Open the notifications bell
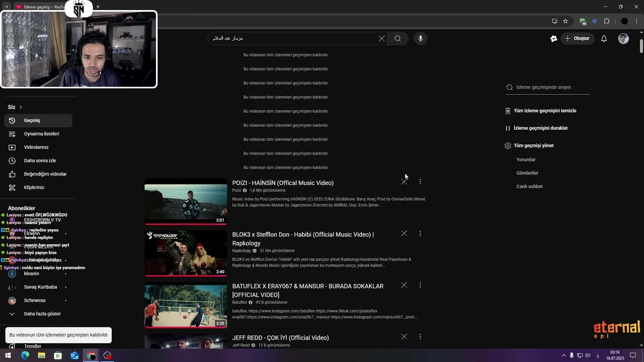Screen dimensions: 644x362 pos(604,39)
